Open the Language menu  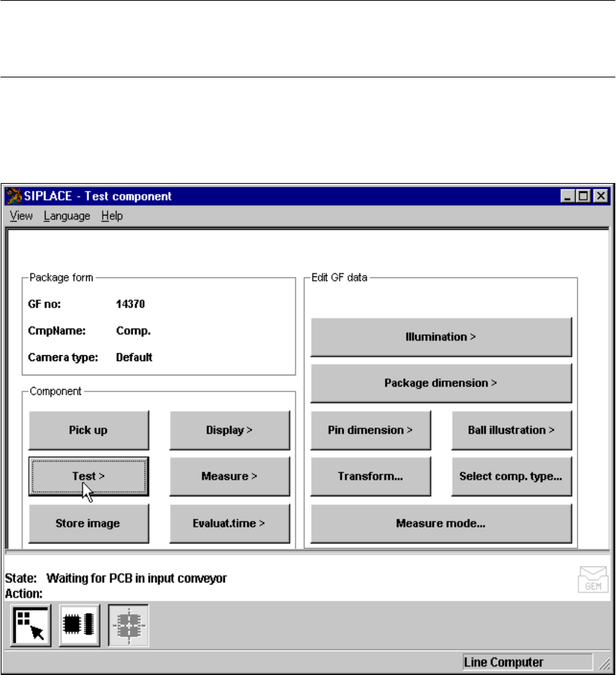coord(67,216)
